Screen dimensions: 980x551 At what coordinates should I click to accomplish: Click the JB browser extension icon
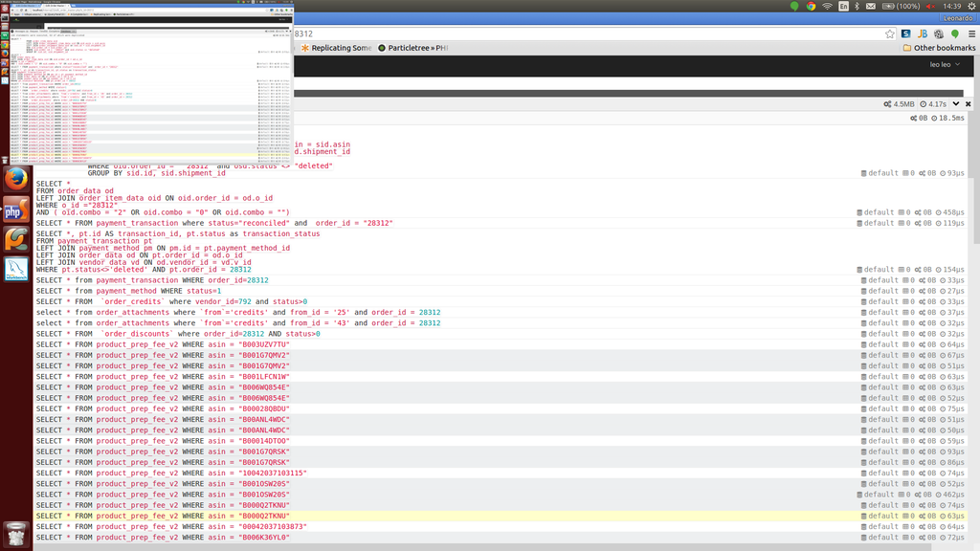tap(923, 33)
